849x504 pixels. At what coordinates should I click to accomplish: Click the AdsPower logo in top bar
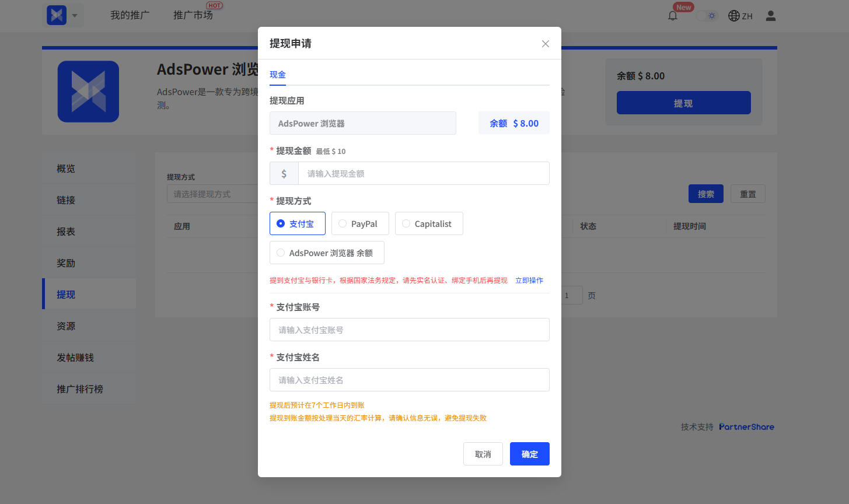click(57, 15)
